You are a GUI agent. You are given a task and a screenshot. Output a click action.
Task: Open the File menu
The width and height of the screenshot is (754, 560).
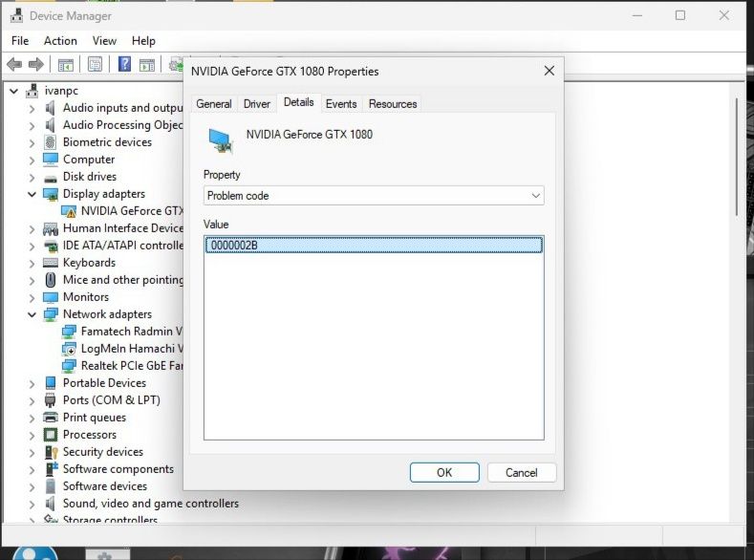click(x=20, y=41)
